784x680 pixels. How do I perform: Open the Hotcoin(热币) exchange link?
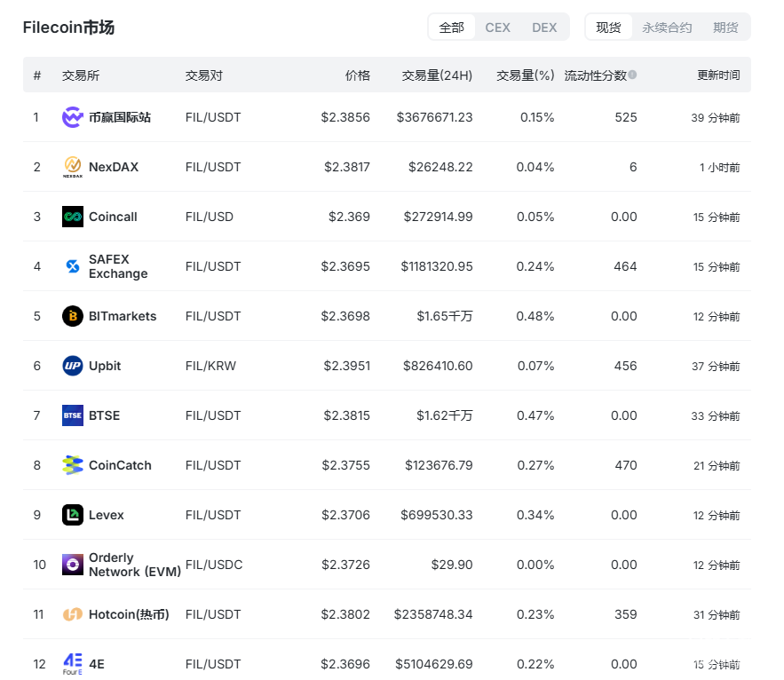(x=129, y=614)
